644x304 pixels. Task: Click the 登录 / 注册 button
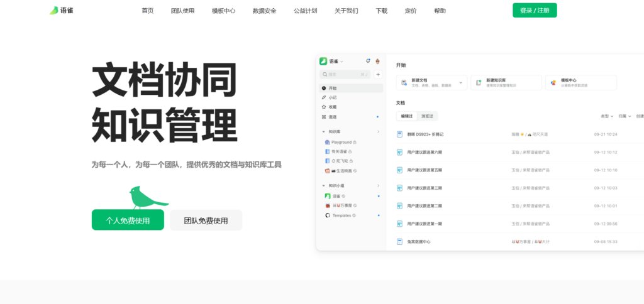[x=535, y=11]
